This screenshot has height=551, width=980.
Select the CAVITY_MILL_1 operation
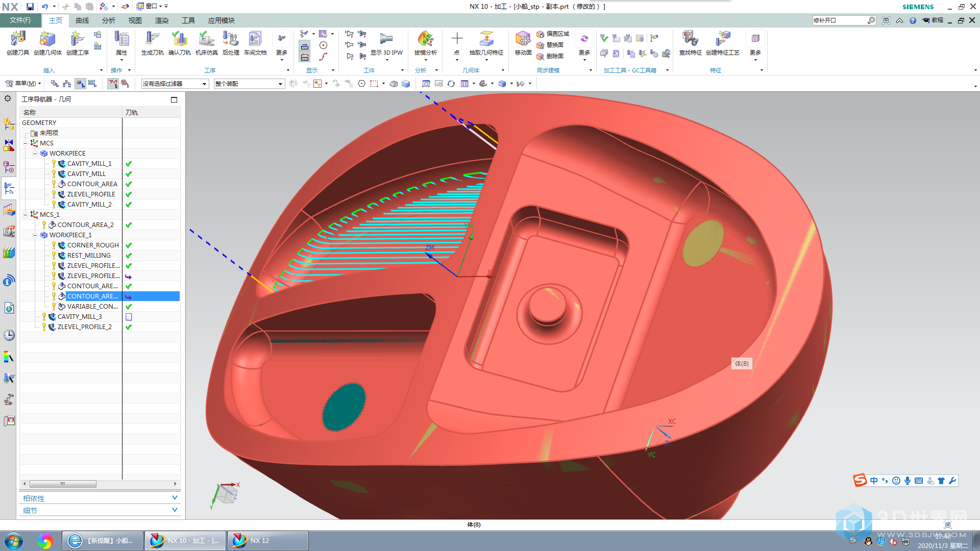(x=89, y=164)
